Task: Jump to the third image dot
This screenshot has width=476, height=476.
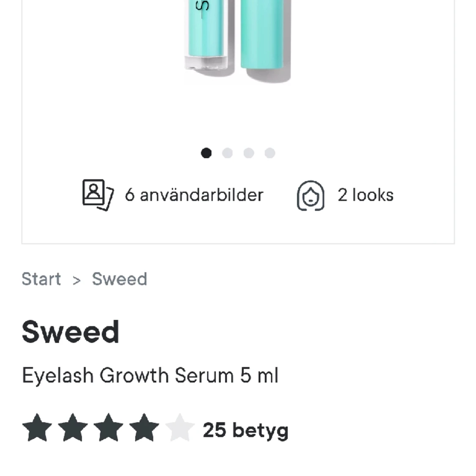Action: point(249,153)
